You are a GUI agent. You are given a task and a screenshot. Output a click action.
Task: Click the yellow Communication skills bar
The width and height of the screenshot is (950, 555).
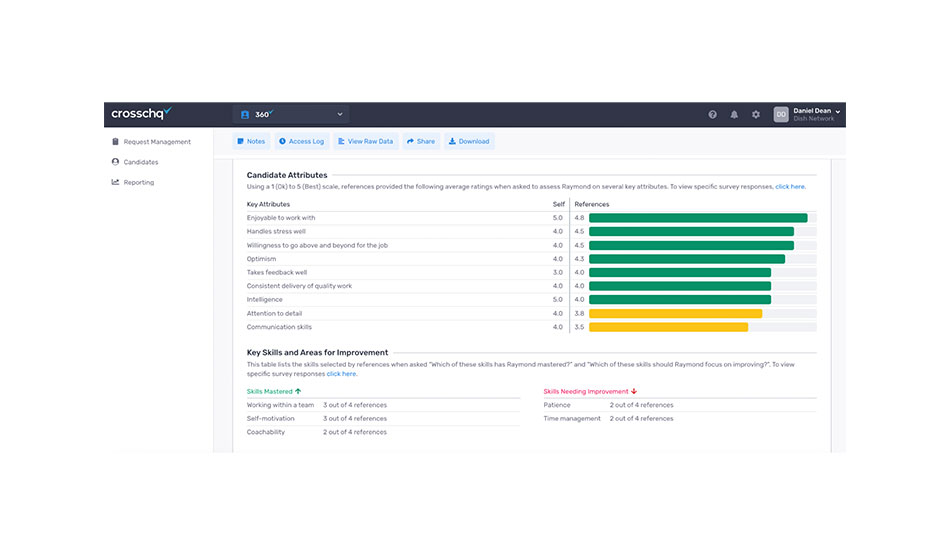coord(668,327)
